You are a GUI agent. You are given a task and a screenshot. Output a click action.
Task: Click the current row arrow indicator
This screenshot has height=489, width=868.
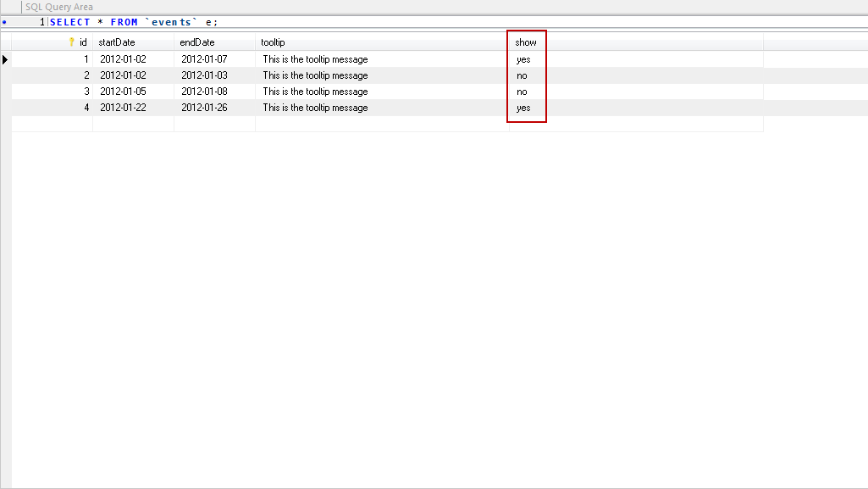(5, 59)
